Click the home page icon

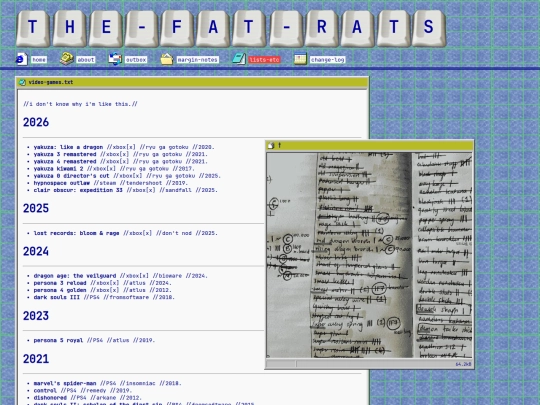[x=22, y=59]
